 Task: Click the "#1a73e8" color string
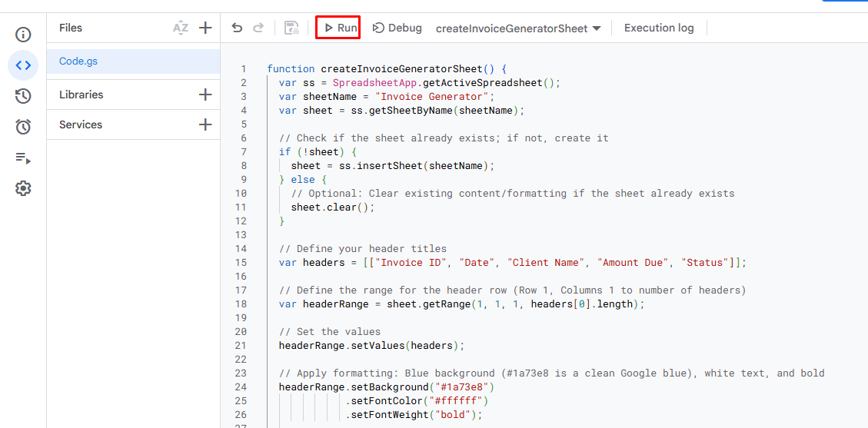pos(462,387)
